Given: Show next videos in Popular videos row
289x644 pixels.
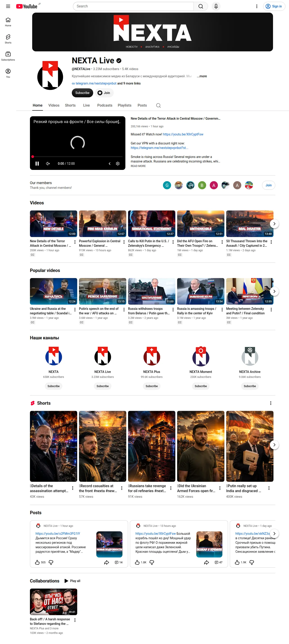Looking at the screenshot, I should 274,291.
